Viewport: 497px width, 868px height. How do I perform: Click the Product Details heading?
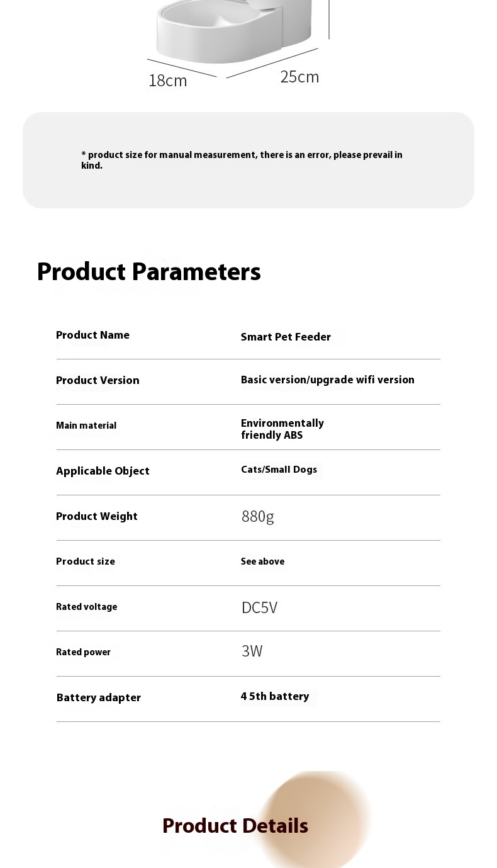tap(235, 826)
